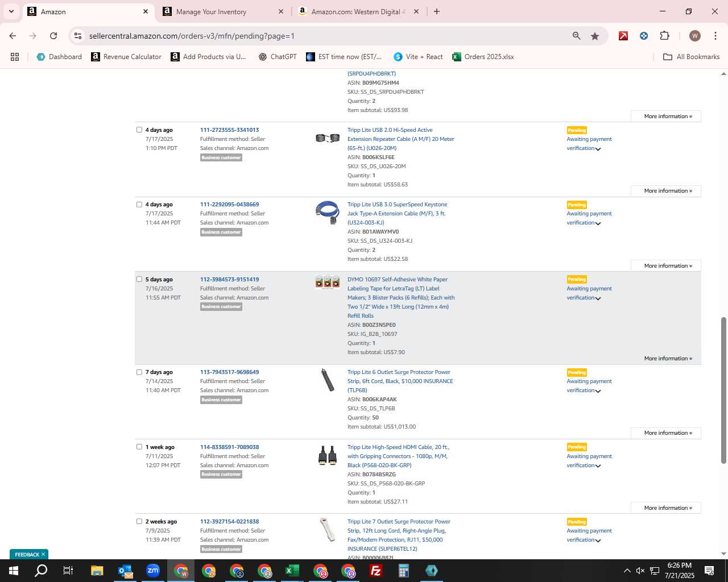Click the zoom magnifier in address bar

click(577, 36)
